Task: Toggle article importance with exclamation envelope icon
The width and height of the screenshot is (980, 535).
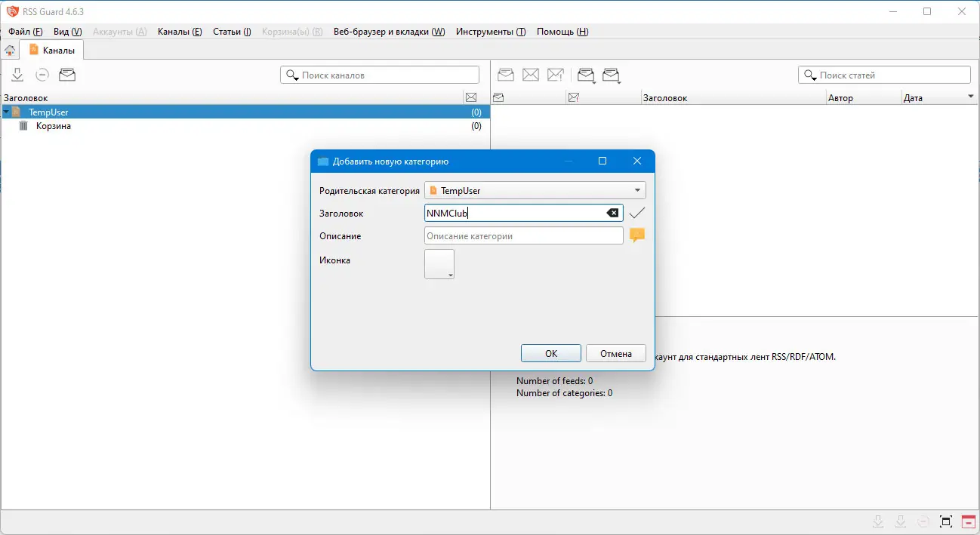Action: (556, 75)
